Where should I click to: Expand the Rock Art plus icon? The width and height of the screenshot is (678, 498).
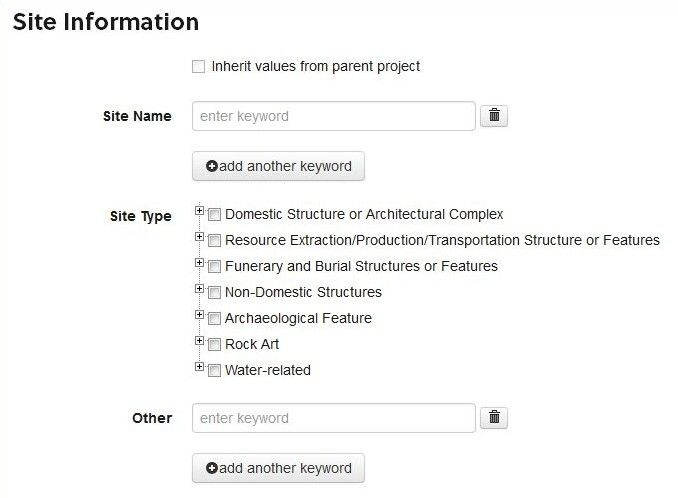(x=199, y=341)
